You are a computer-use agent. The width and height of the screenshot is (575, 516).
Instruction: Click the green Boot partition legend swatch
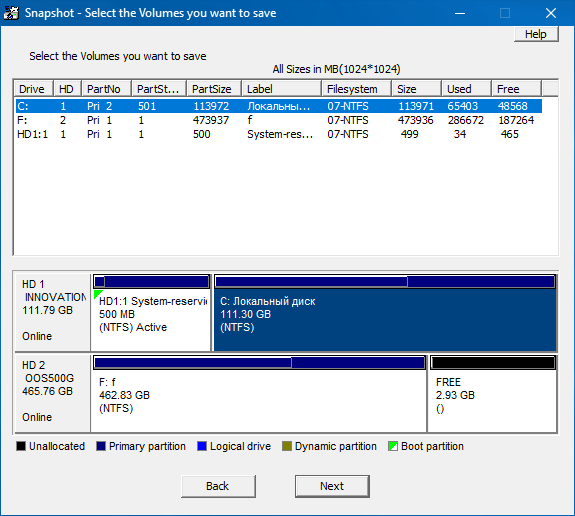(x=393, y=446)
